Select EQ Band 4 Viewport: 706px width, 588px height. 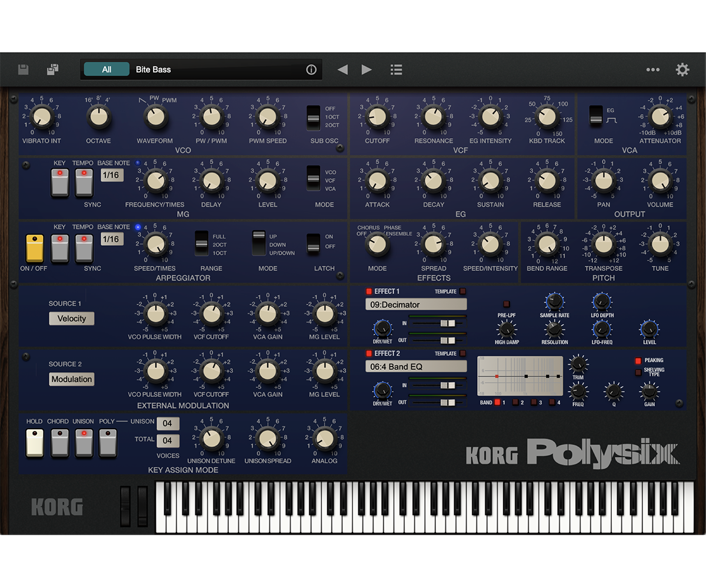pyautogui.click(x=551, y=402)
